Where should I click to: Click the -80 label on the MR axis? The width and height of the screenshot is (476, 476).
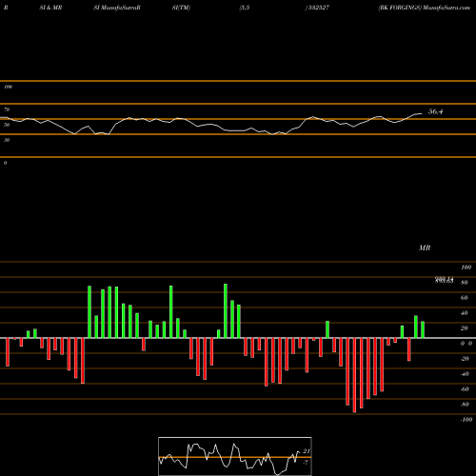(465, 405)
